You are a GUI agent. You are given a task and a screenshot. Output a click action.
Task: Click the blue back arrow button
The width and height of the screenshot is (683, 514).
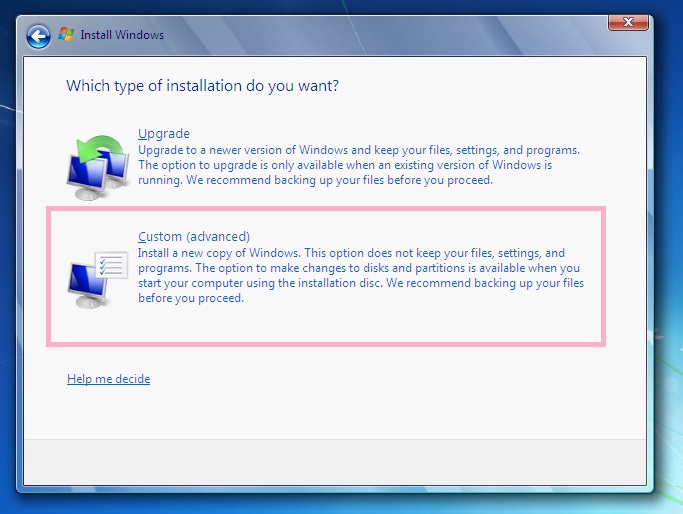click(x=38, y=36)
